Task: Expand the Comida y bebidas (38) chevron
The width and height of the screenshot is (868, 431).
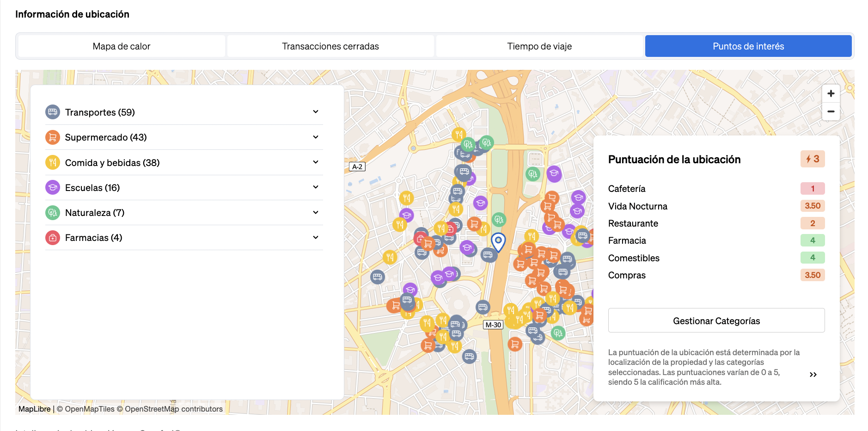Action: click(316, 162)
